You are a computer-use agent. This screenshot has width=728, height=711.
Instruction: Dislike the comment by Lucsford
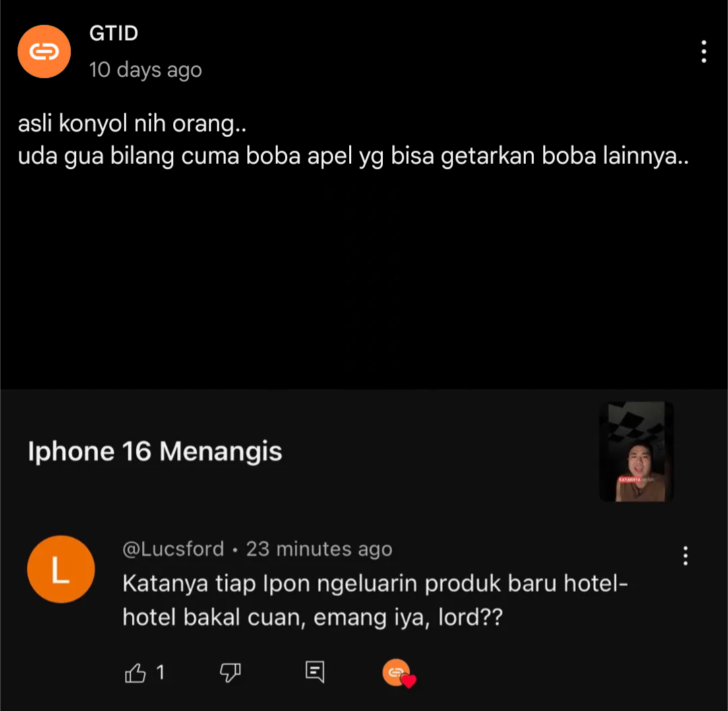pos(230,673)
